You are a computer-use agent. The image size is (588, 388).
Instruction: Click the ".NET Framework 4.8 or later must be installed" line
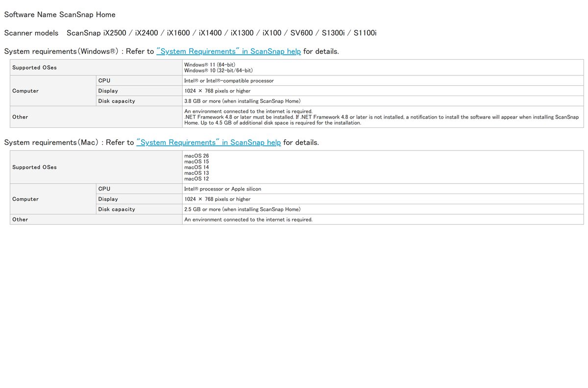(x=381, y=117)
